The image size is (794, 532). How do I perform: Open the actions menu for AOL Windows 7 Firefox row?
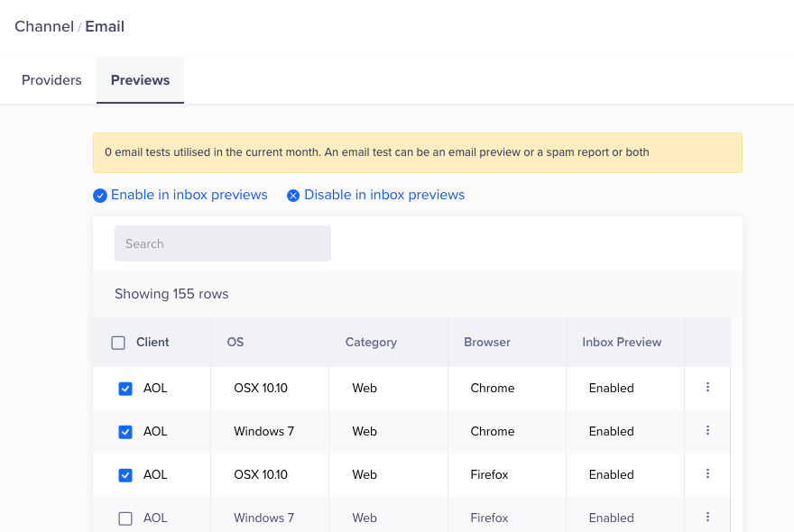(x=707, y=518)
